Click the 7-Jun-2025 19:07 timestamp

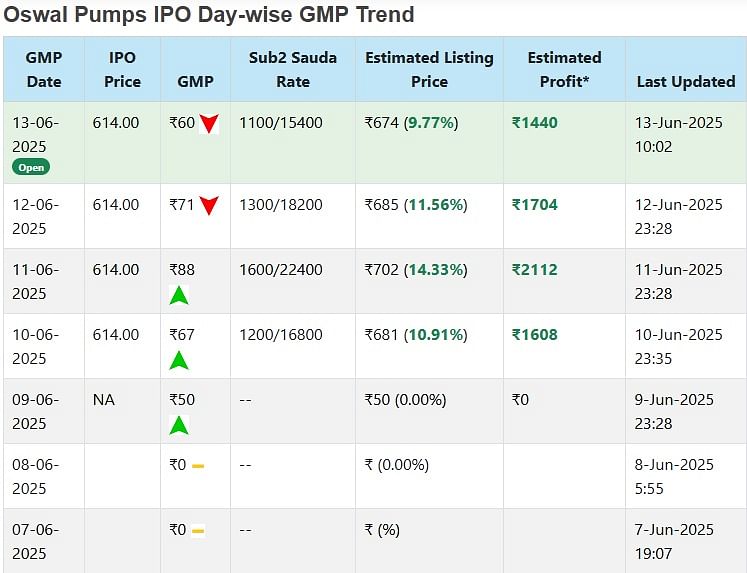click(x=674, y=542)
